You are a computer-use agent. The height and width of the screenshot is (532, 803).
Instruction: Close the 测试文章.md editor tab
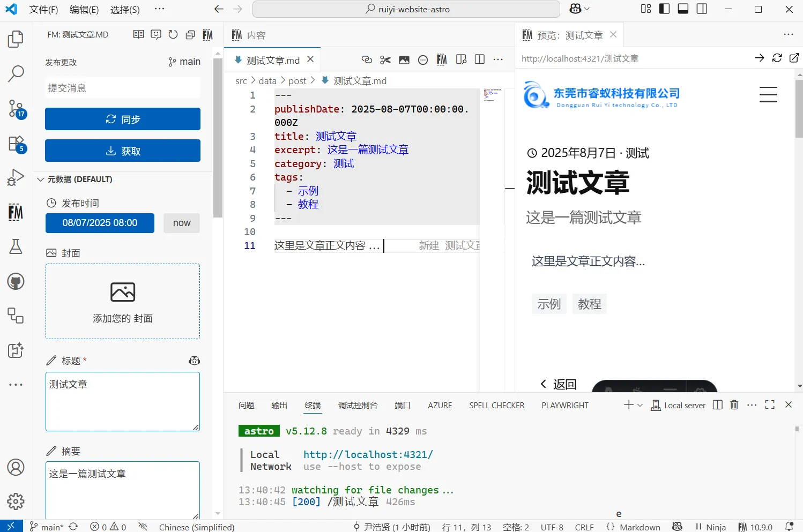pyautogui.click(x=310, y=59)
